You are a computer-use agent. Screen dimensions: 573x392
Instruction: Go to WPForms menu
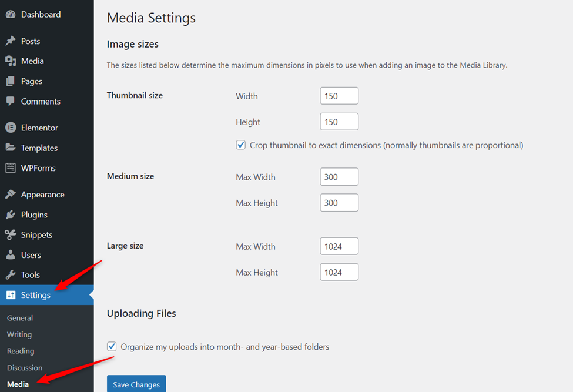click(38, 168)
